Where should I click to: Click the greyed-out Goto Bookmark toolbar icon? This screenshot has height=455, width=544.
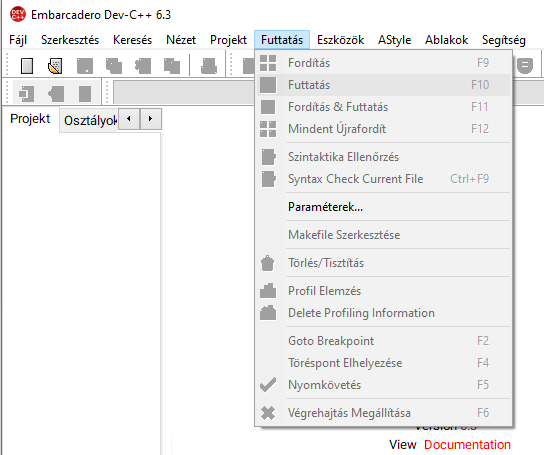(x=85, y=94)
